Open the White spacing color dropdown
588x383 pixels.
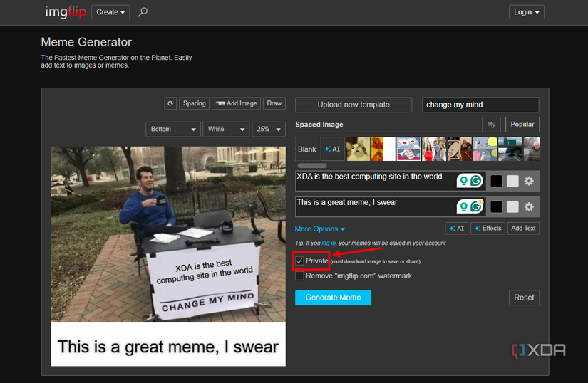tap(226, 129)
